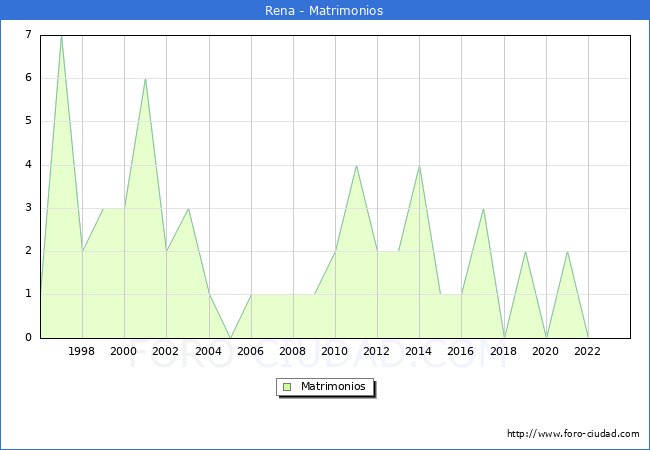
Task: Click the 4 label on the y-axis
Action: coord(28,165)
